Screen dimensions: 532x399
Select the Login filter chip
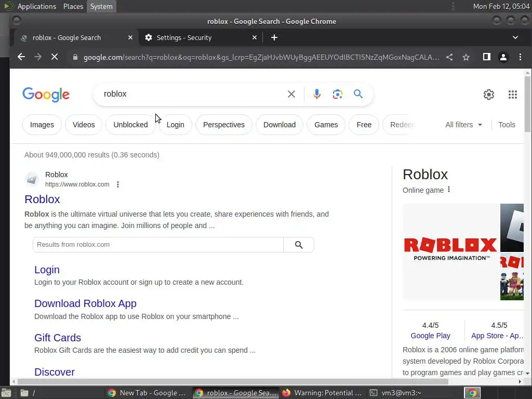coord(176,125)
